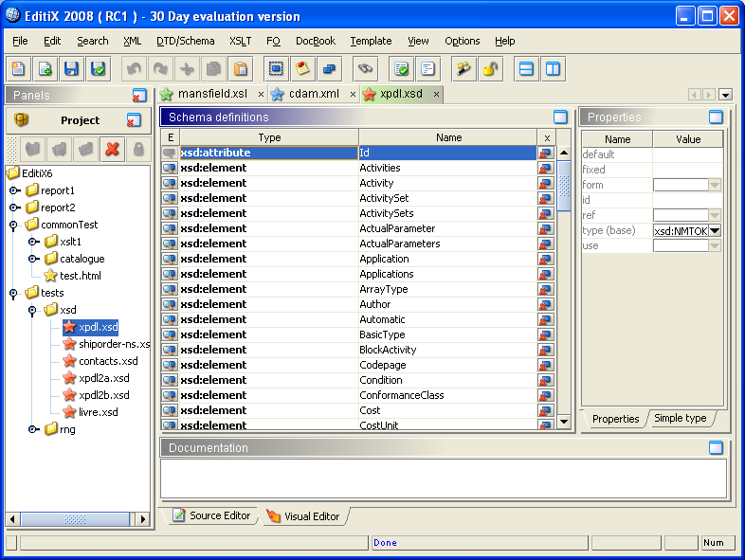Collapse the tests folder node

pyautogui.click(x=13, y=294)
